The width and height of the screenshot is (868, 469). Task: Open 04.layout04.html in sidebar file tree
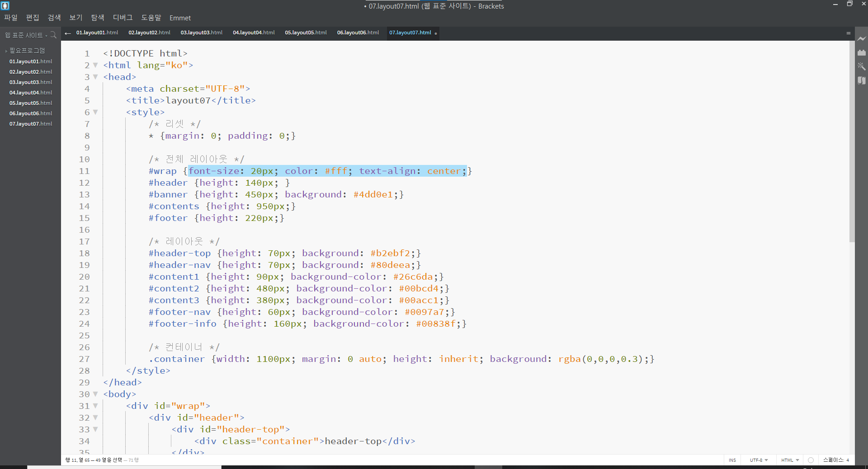(x=31, y=93)
